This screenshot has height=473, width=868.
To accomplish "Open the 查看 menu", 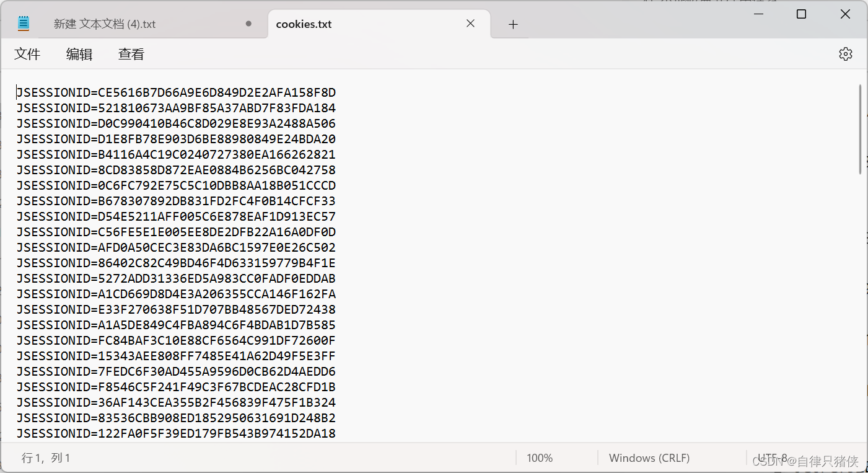I will [131, 54].
